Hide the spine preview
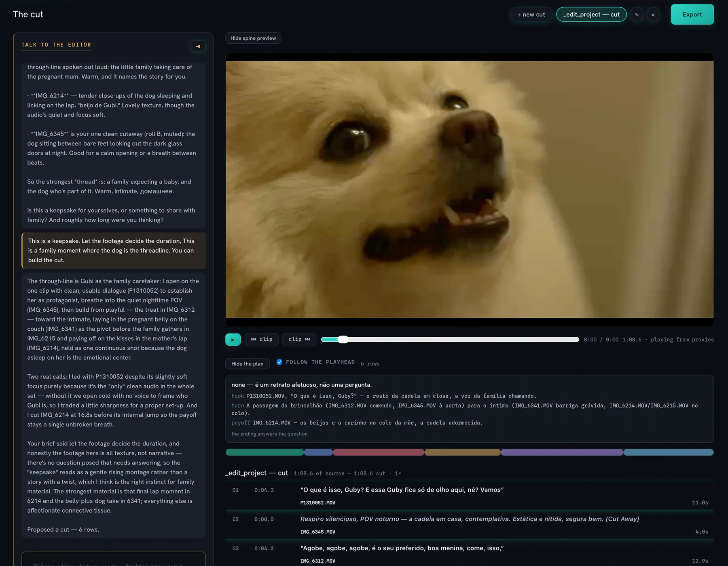The height and width of the screenshot is (566, 728). [x=253, y=38]
